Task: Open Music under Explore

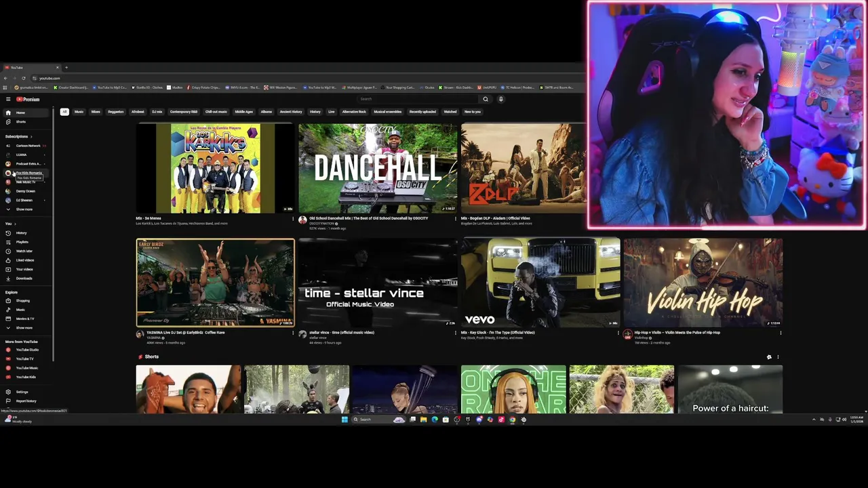Action: 20,310
